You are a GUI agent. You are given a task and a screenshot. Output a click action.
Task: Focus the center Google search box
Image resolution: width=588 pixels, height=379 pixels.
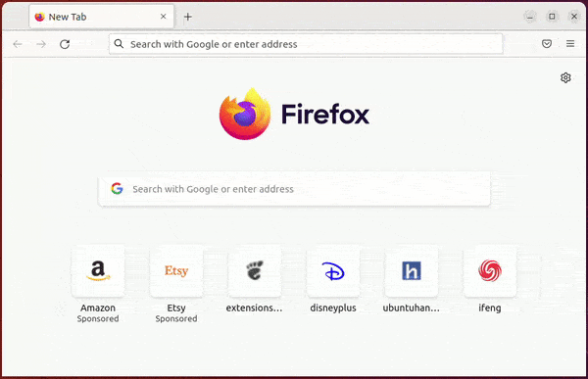294,189
